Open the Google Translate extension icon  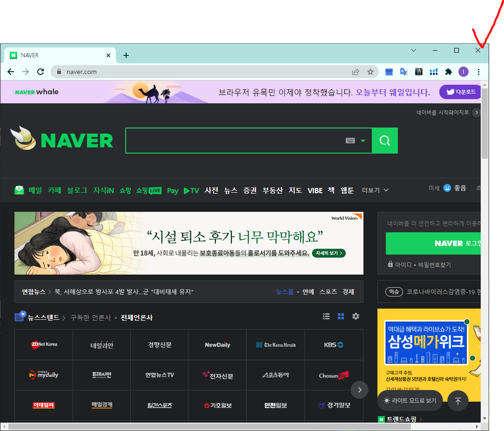click(404, 72)
